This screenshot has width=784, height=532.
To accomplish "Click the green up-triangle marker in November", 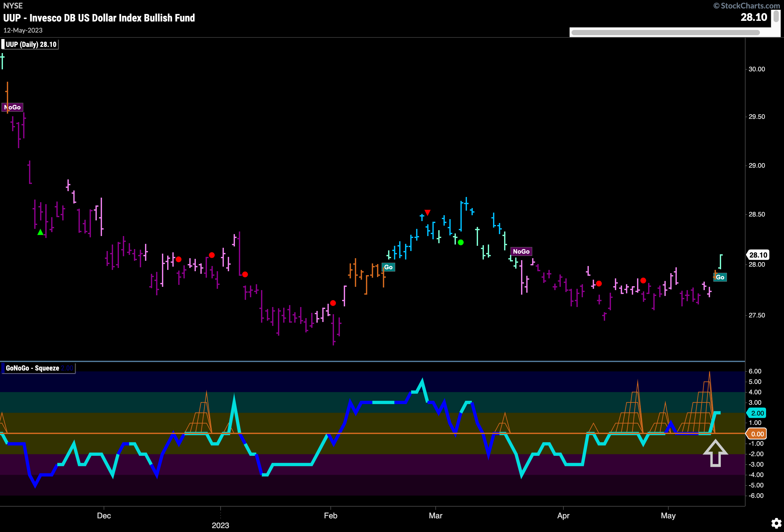I will tap(40, 232).
